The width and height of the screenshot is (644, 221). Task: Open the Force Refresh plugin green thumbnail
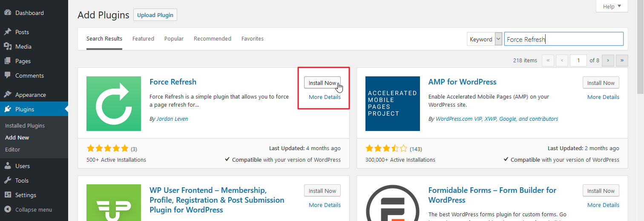pos(114,104)
